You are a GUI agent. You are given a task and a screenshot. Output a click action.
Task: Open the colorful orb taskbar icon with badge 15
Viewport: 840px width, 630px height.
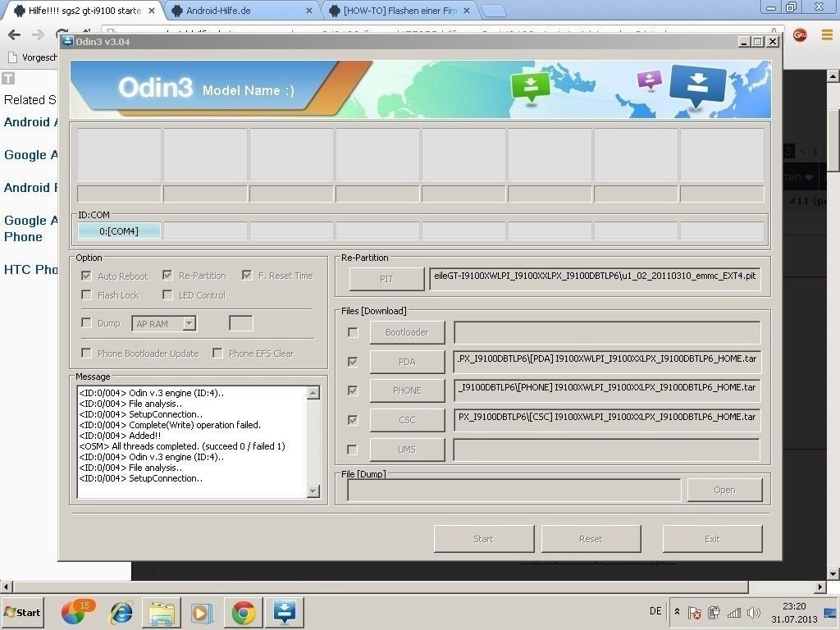pos(78,612)
